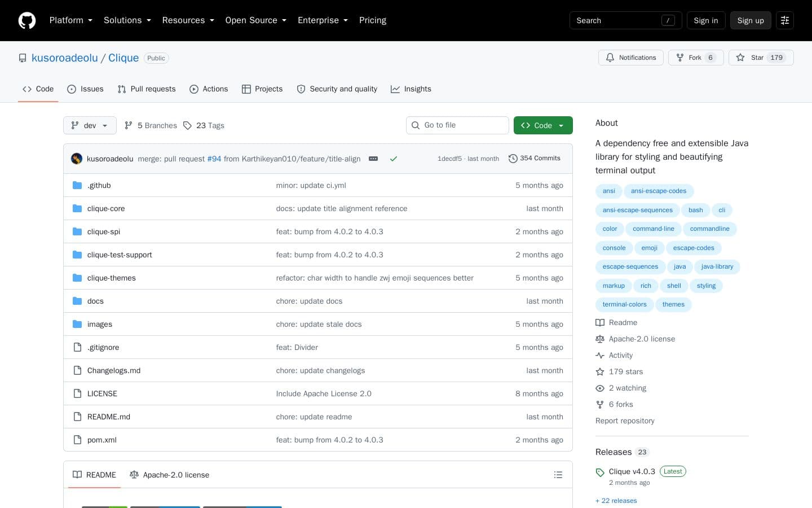Viewport: 812px width, 508px height.
Task: View the green check status icon
Action: [394, 159]
